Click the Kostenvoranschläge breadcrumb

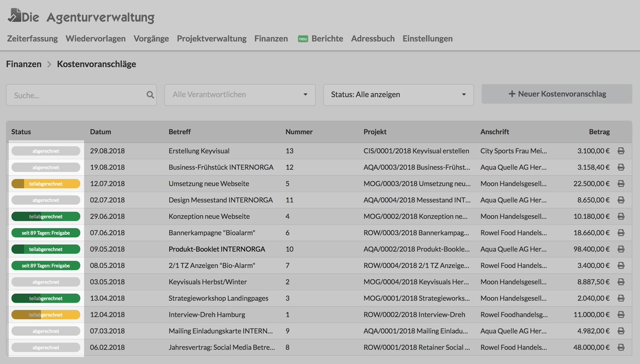pos(97,64)
